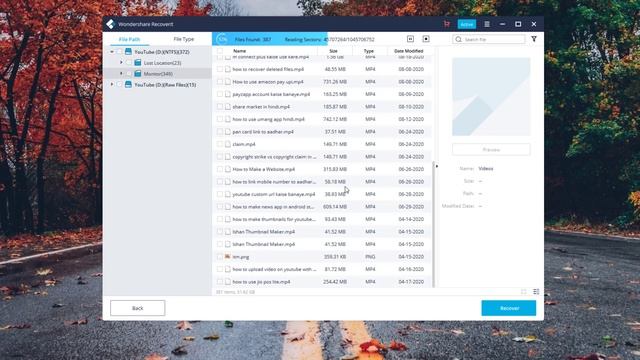
Task: Open the filter funnel icon
Action: point(534,39)
